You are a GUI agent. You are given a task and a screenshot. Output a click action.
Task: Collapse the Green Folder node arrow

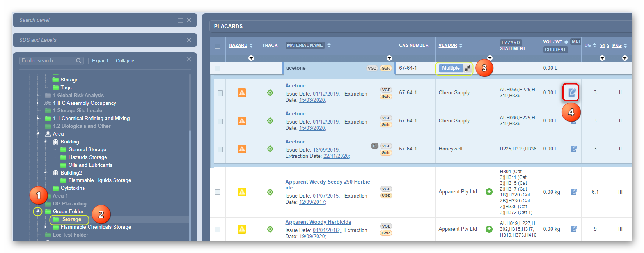37,211
